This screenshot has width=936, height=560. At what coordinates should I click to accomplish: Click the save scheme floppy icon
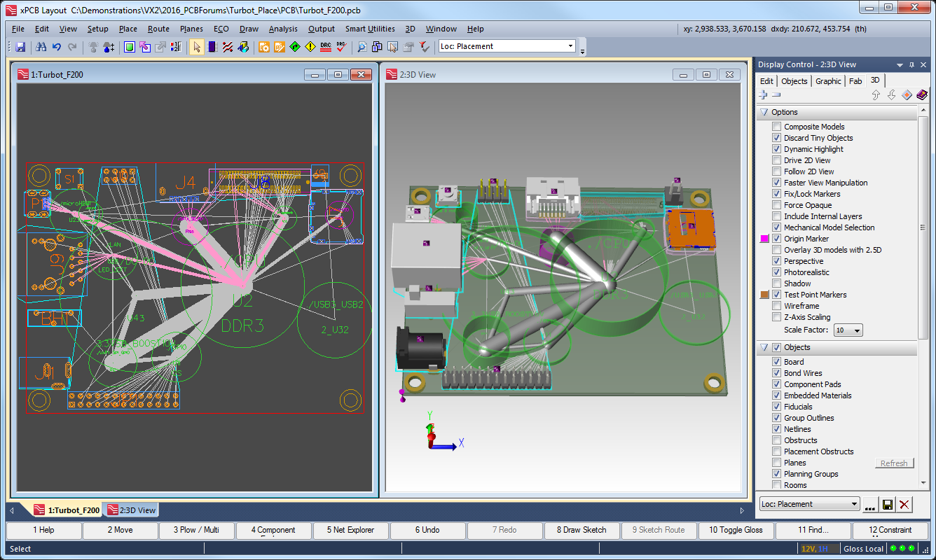click(888, 505)
